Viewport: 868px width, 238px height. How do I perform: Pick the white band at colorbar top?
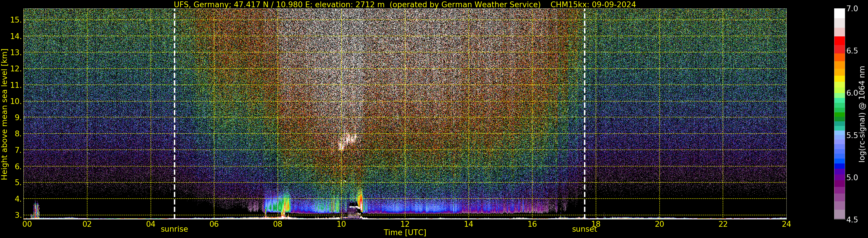coord(839,13)
